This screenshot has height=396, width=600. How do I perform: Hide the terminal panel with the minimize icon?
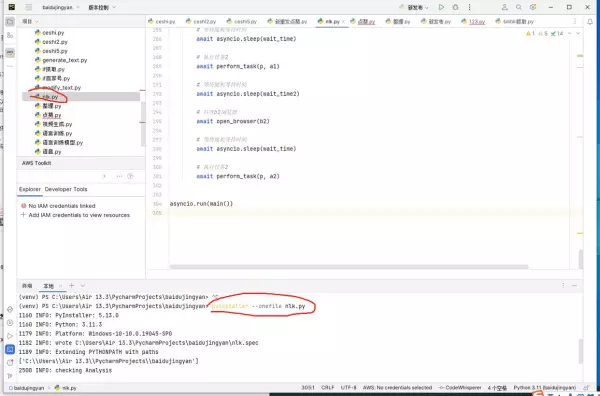click(x=574, y=285)
